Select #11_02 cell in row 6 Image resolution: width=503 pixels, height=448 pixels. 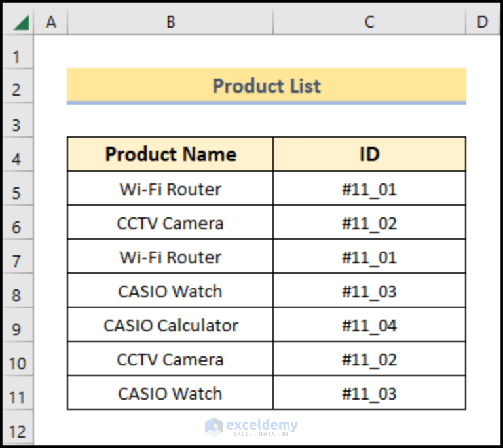coord(369,223)
